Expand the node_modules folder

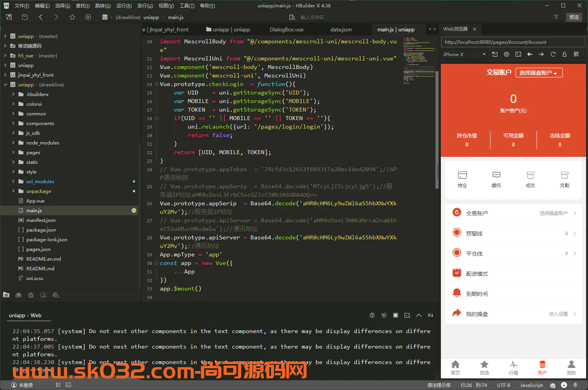coord(14,143)
